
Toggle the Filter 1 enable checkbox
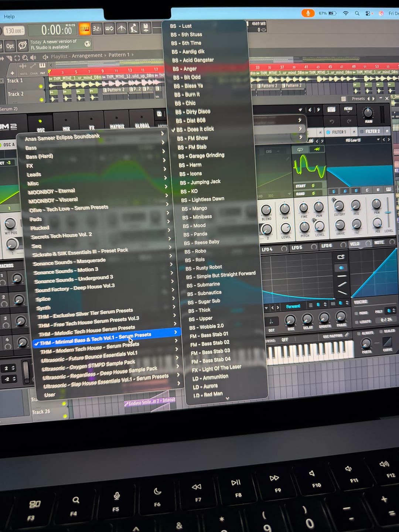[328, 132]
